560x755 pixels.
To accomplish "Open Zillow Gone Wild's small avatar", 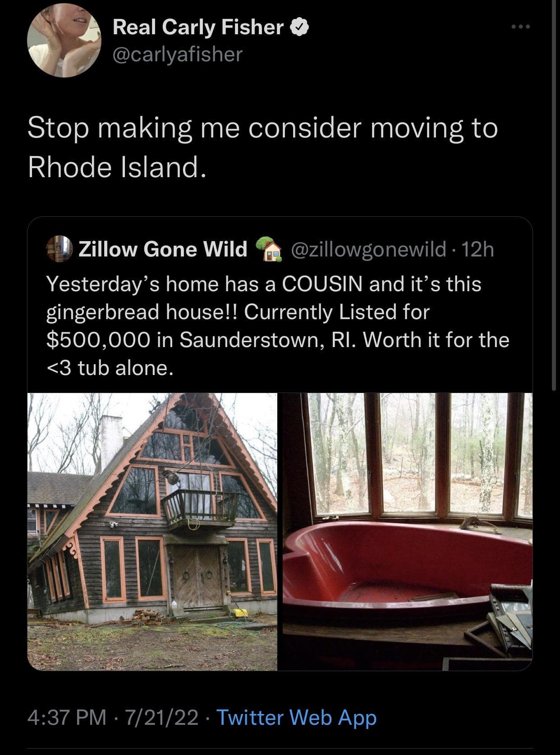I will [x=60, y=249].
